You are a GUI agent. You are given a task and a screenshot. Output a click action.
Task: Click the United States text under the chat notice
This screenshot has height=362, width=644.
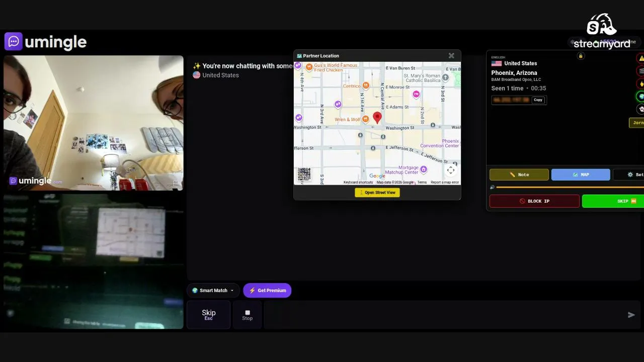(220, 75)
